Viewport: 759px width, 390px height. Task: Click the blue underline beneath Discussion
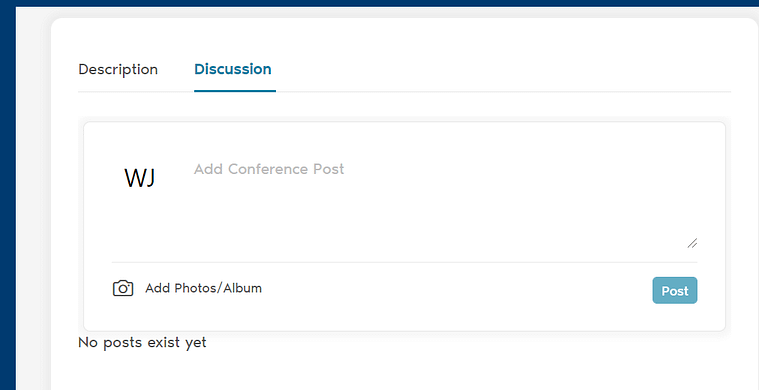pyautogui.click(x=235, y=90)
